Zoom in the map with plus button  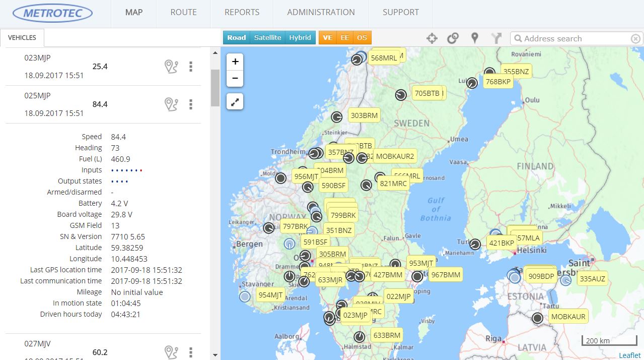click(x=235, y=62)
